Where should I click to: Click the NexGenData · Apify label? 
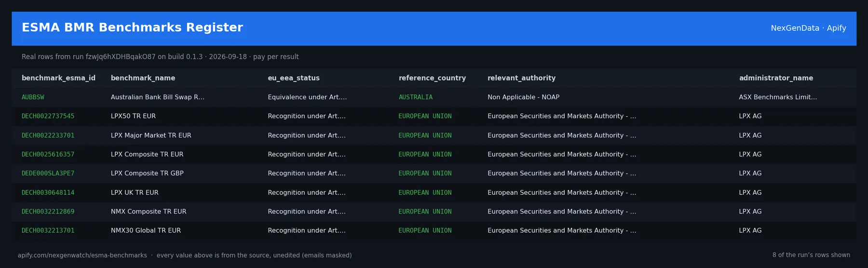click(808, 28)
